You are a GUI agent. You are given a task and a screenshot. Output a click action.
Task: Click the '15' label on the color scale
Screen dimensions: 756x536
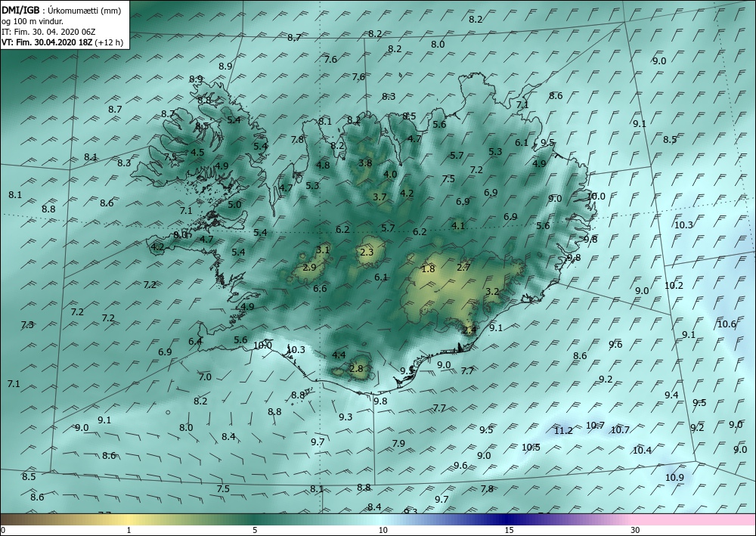(509, 531)
